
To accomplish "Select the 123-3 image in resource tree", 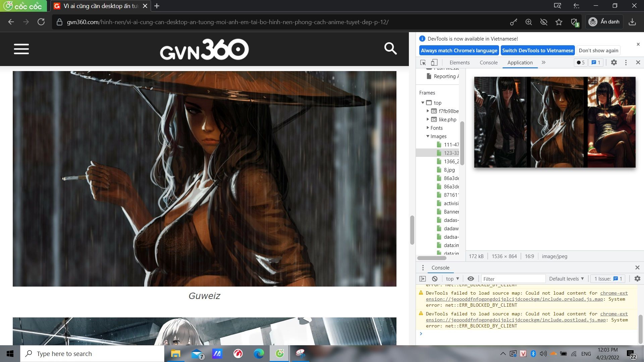I will pyautogui.click(x=451, y=153).
